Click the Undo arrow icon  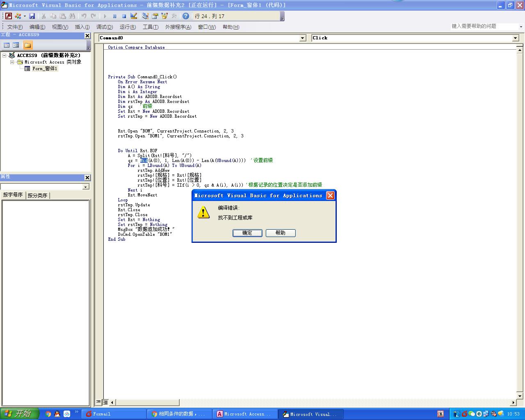tap(84, 16)
